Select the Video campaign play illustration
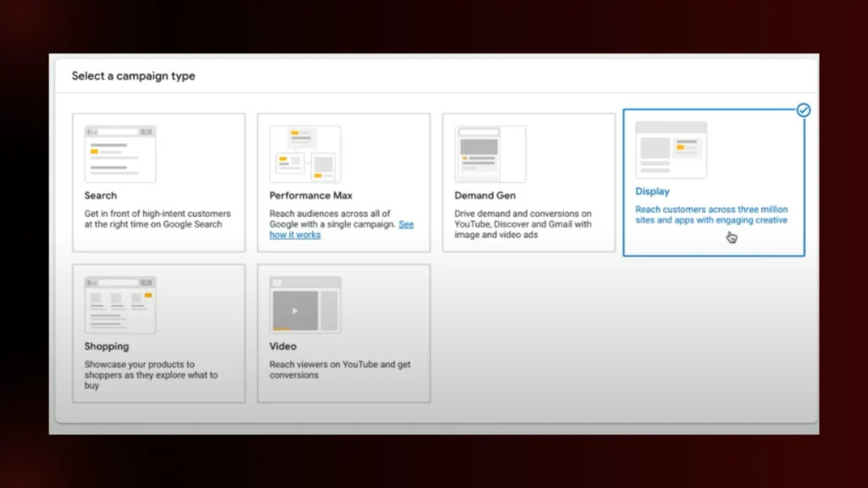 (x=305, y=305)
